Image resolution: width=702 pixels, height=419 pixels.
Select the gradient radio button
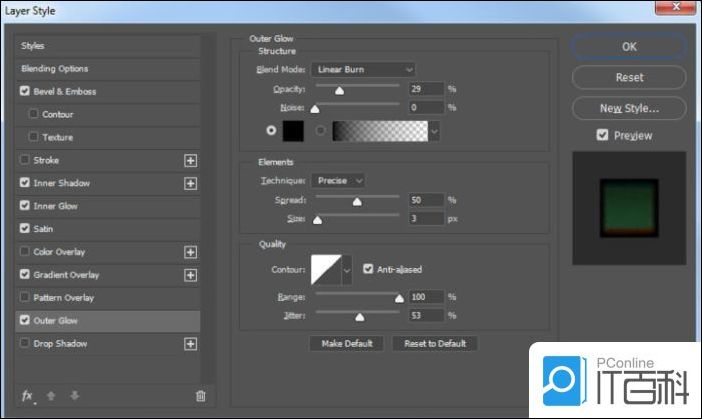click(x=320, y=131)
